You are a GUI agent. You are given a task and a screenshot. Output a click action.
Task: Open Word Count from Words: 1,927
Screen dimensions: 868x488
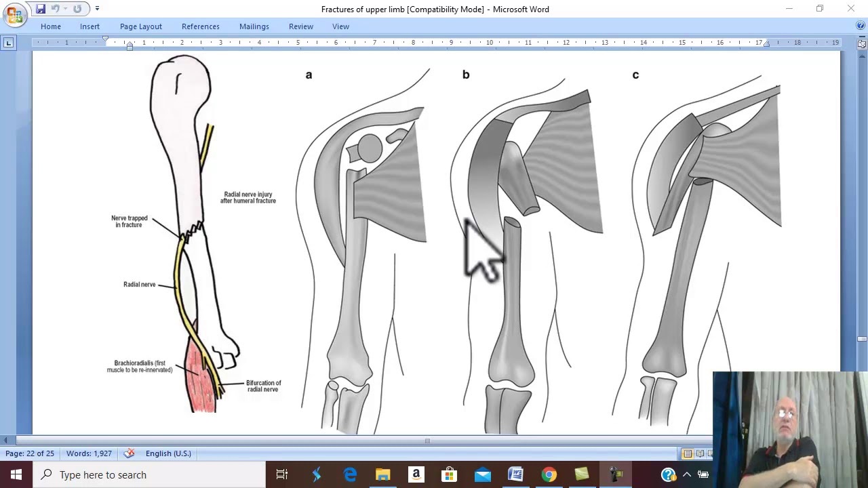(89, 453)
